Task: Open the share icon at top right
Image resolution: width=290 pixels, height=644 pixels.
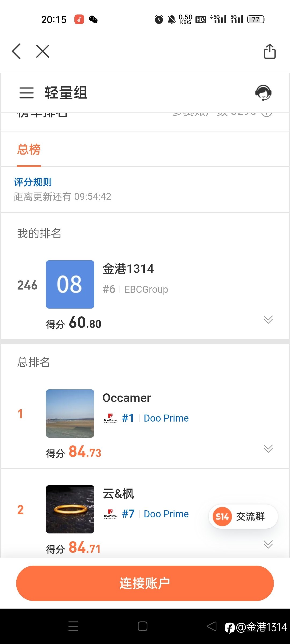Action: [270, 51]
